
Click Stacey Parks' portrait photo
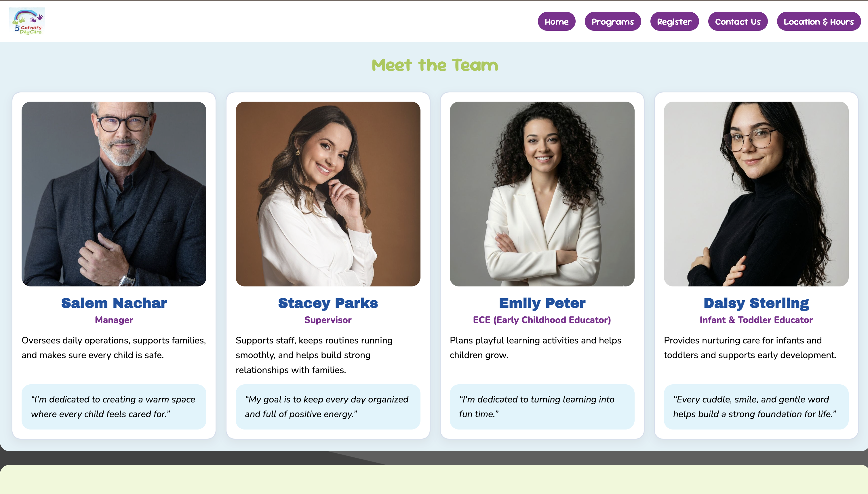tap(328, 194)
